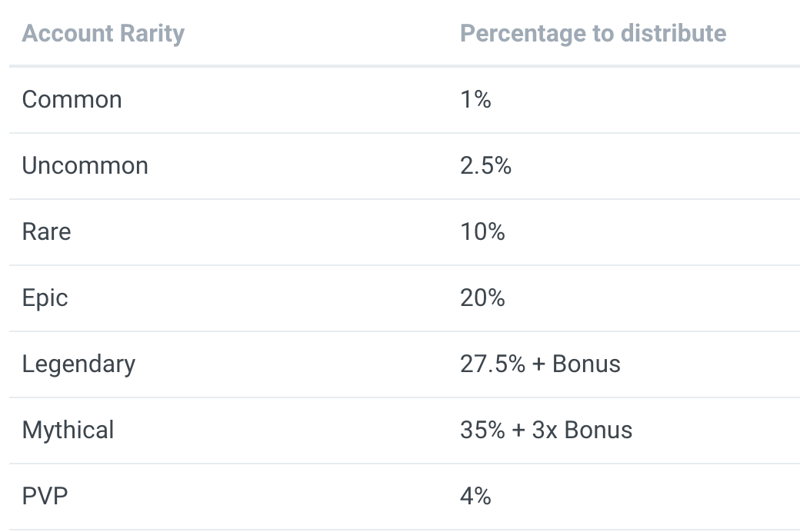This screenshot has width=800, height=532.
Task: Click the 27.5% + Bonus value
Action: point(540,364)
